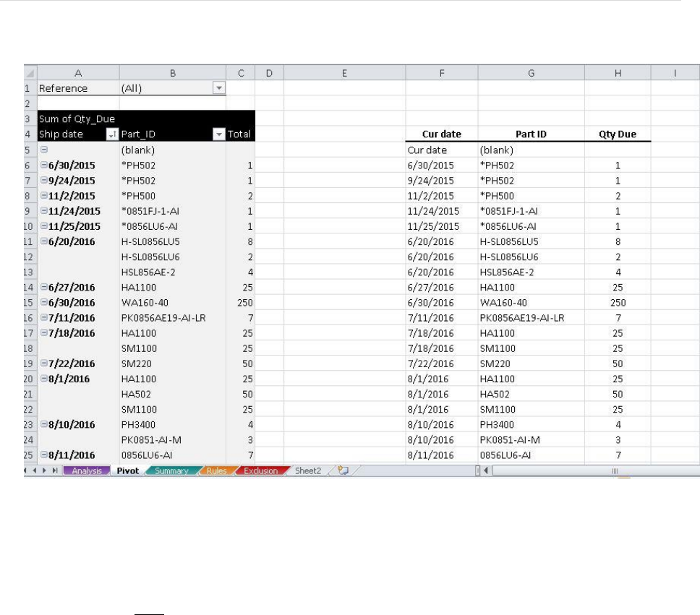Viewport: 700px width, 615px height.
Task: Select the 'SM220' cell in column B
Action: coord(172,364)
